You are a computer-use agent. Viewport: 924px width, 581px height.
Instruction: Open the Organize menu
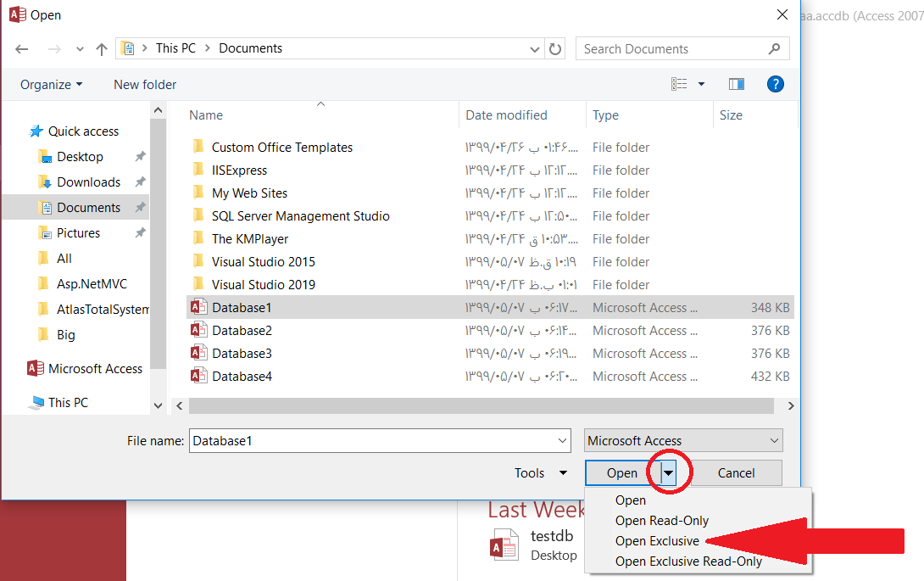point(51,84)
